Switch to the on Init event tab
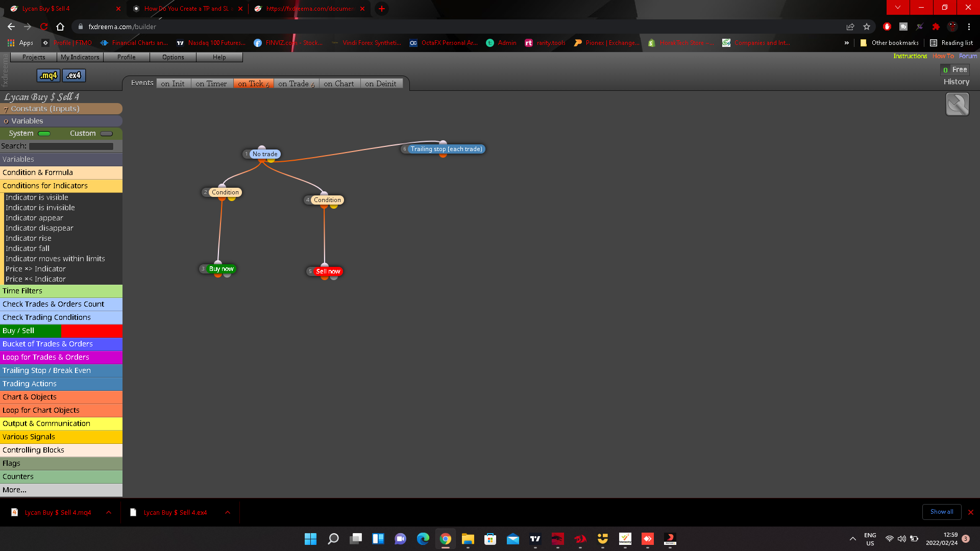 pyautogui.click(x=173, y=84)
